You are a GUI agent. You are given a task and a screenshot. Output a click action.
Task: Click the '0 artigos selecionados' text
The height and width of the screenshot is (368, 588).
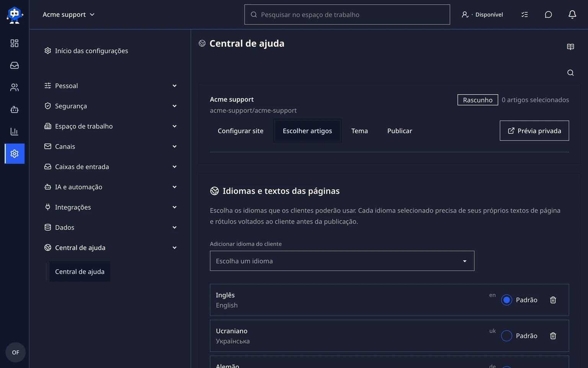pyautogui.click(x=535, y=100)
